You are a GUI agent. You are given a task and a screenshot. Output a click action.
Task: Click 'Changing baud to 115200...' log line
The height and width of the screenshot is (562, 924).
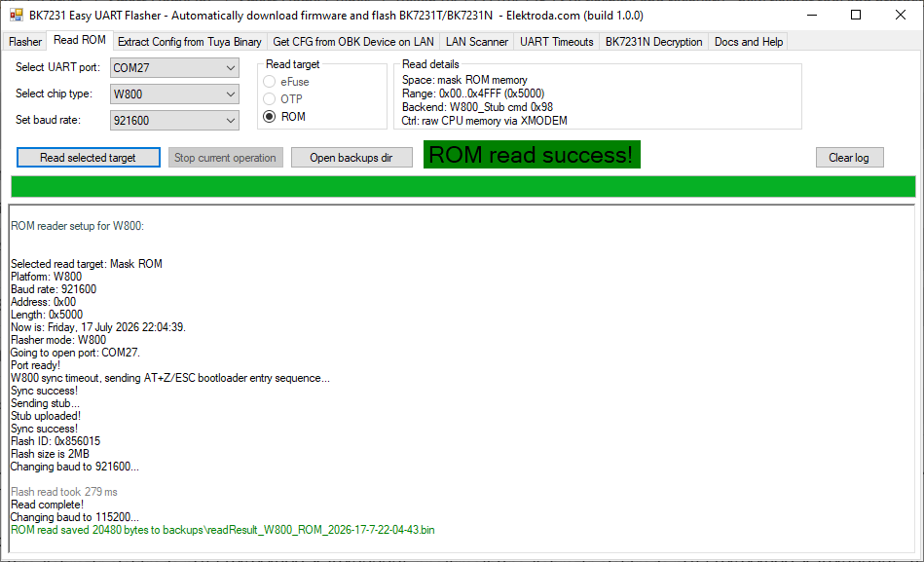(75, 517)
